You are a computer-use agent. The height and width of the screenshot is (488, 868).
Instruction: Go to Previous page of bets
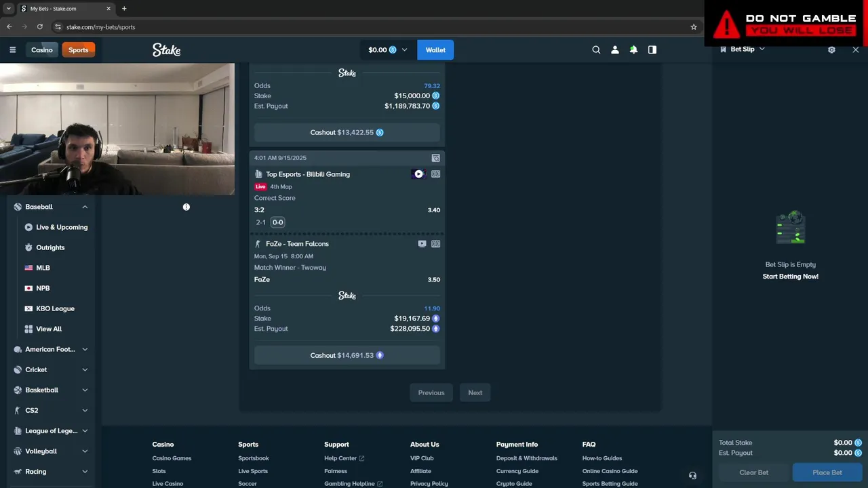(431, 392)
